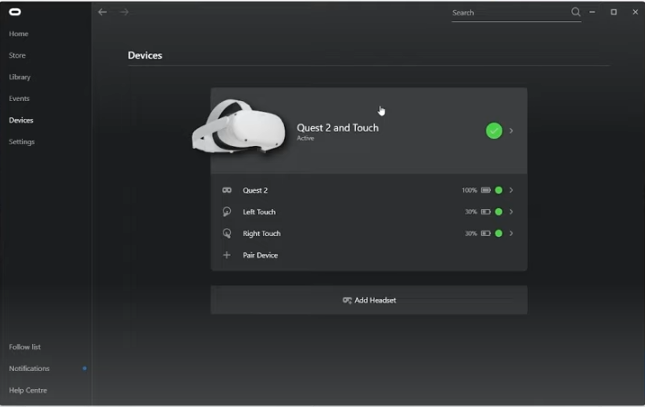
Task: Click the Quest 2 and Touch title
Action: [337, 128]
